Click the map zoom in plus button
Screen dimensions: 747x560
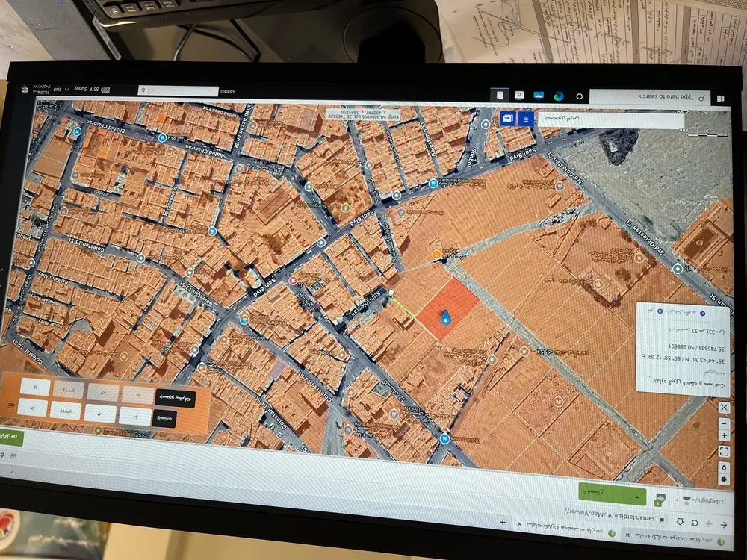tap(724, 436)
